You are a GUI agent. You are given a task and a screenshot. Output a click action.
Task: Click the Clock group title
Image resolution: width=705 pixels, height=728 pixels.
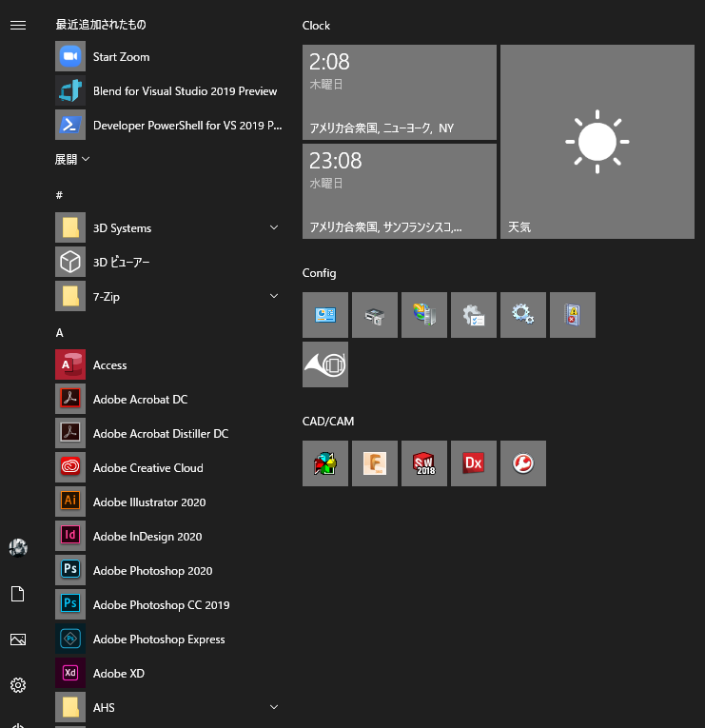[316, 26]
